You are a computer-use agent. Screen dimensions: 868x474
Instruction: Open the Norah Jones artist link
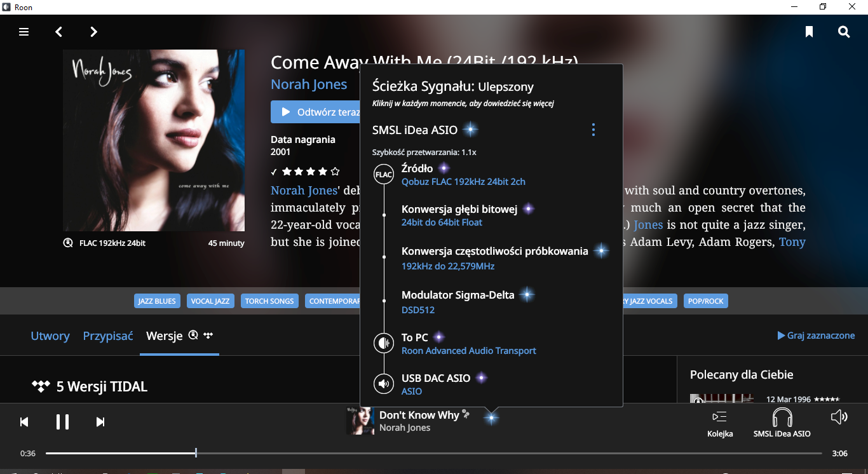(309, 85)
